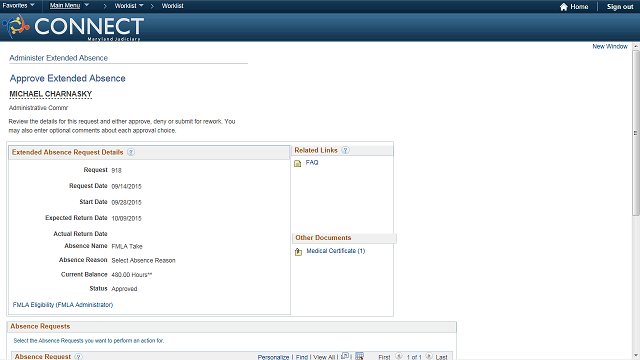Open the FAQ link
The height and width of the screenshot is (360, 640).
tap(312, 162)
